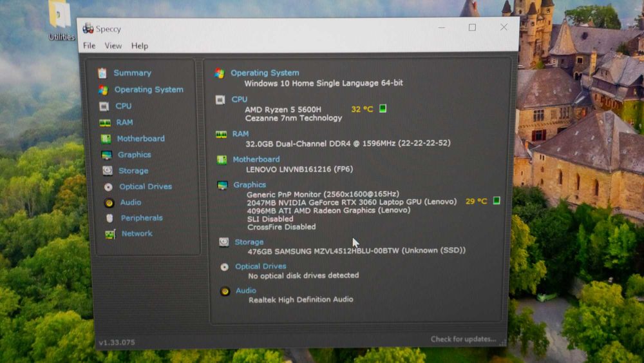Select Summary in the sidebar
Screen dimensions: 644x363
click(132, 73)
